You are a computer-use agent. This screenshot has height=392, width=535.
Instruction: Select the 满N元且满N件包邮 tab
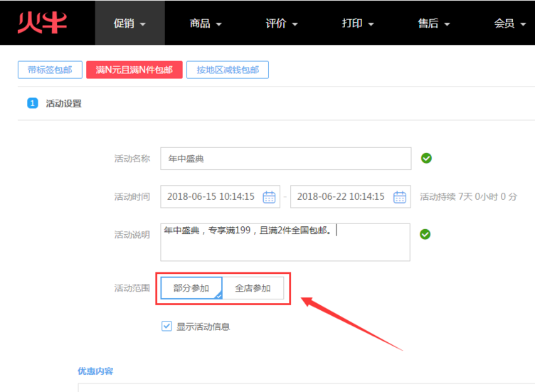pyautogui.click(x=134, y=70)
